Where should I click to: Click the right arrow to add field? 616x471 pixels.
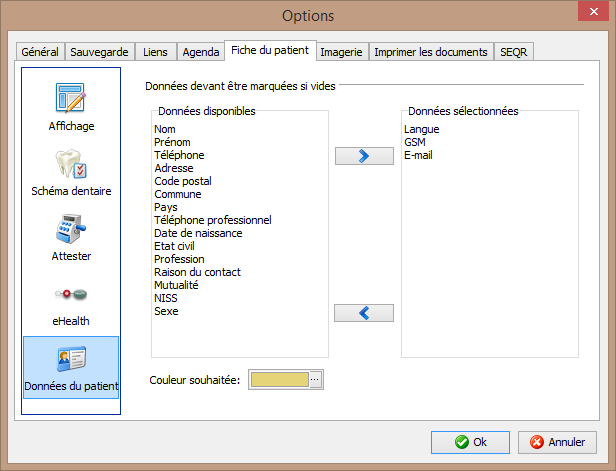coord(363,156)
